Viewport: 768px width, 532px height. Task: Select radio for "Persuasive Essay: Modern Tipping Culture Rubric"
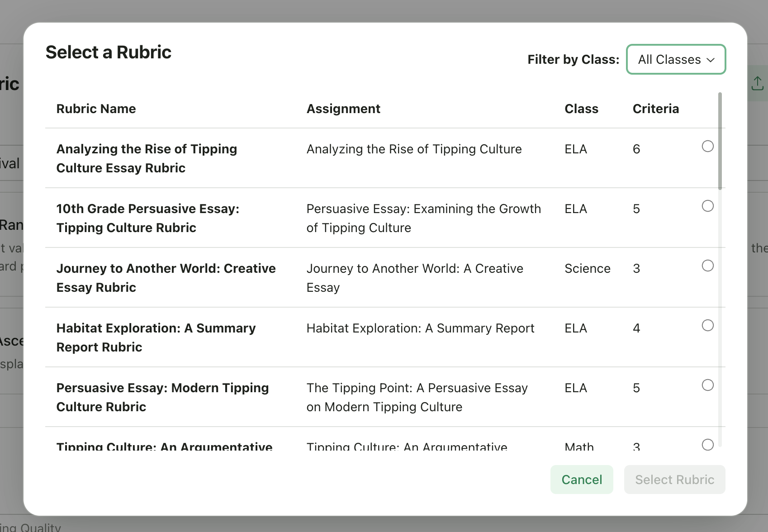[707, 385]
